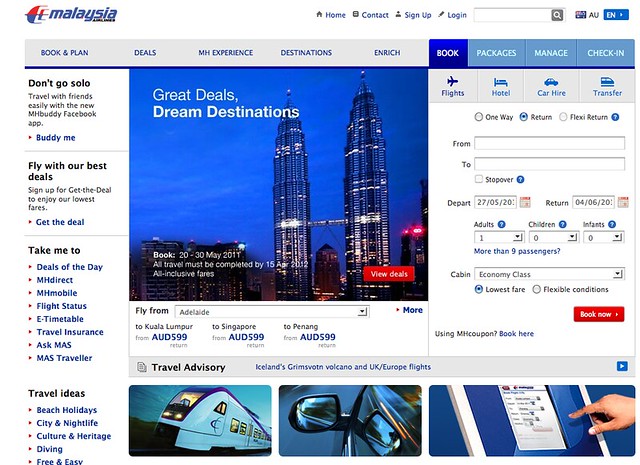This screenshot has height=465, width=640.
Task: Switch to the MANAGE tab
Action: tap(551, 53)
